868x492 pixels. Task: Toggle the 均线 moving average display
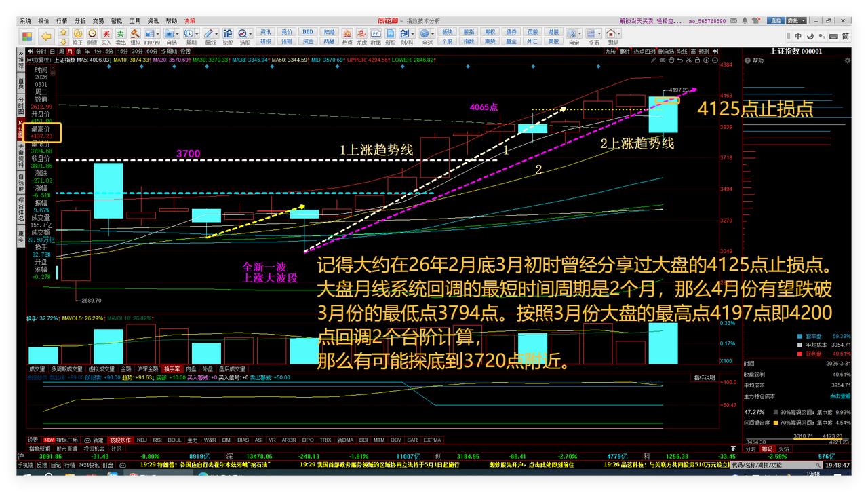[682, 51]
